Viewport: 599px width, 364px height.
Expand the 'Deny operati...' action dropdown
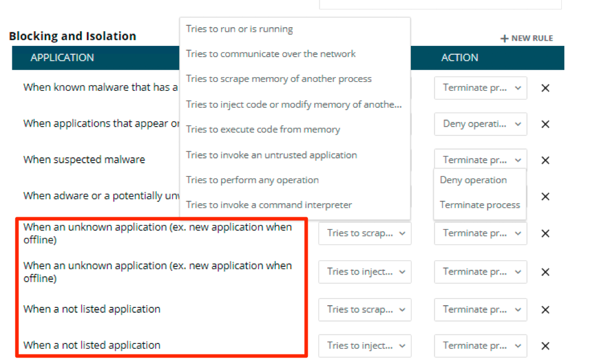click(480, 124)
